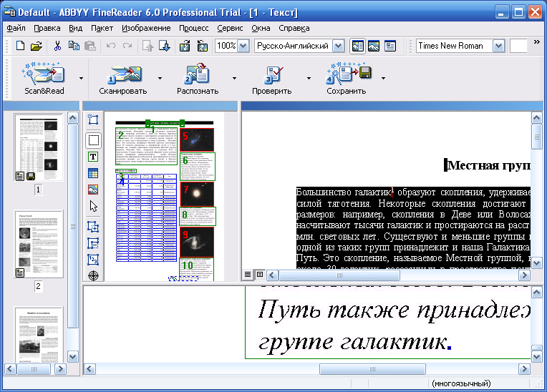547x392 pixels.
Task: Expand the Scan&Read dropdown arrow
Action: (x=81, y=79)
